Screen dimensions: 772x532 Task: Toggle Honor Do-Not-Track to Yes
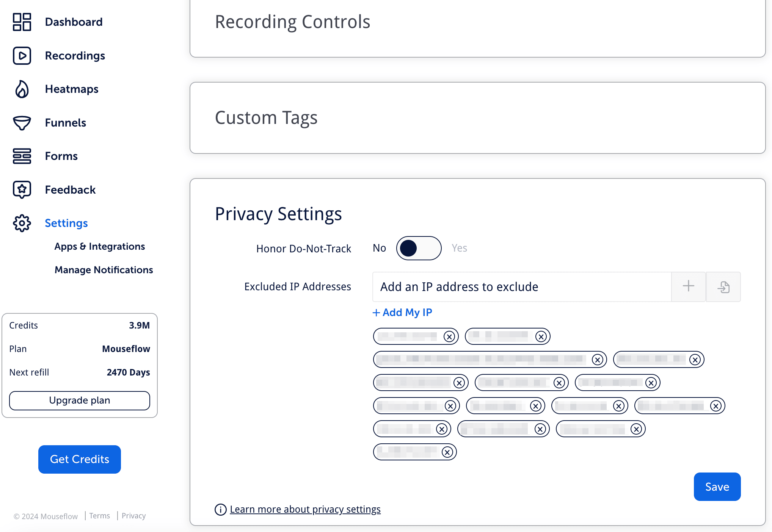[419, 248]
